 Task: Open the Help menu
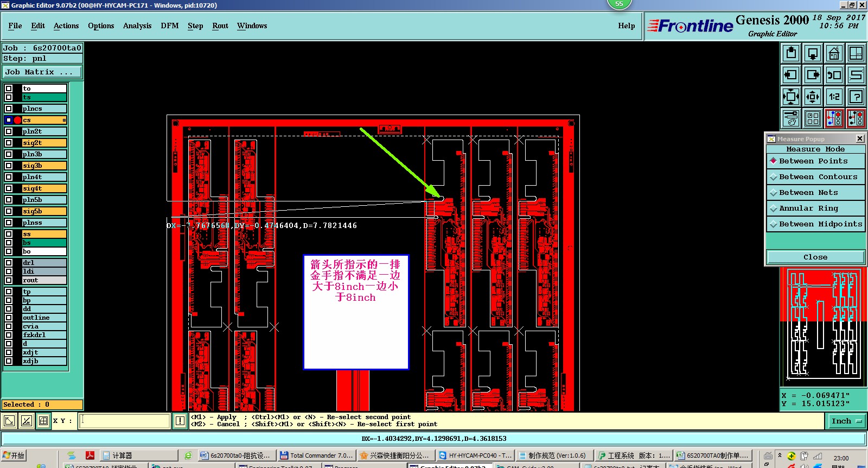pos(627,26)
